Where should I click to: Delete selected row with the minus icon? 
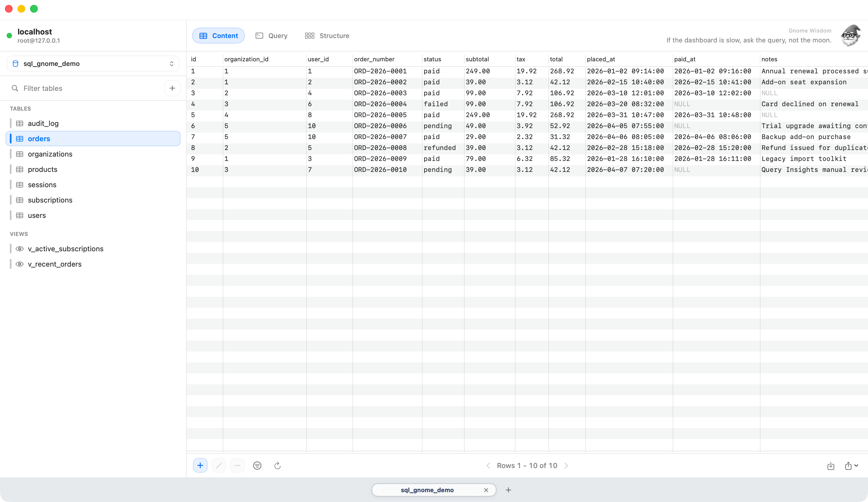pos(237,466)
